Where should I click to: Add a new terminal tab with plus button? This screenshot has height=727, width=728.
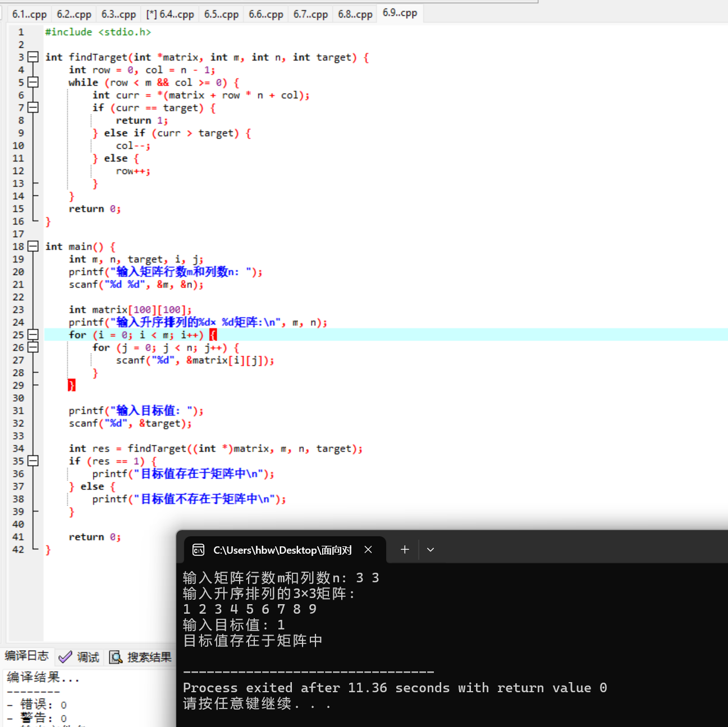click(405, 550)
